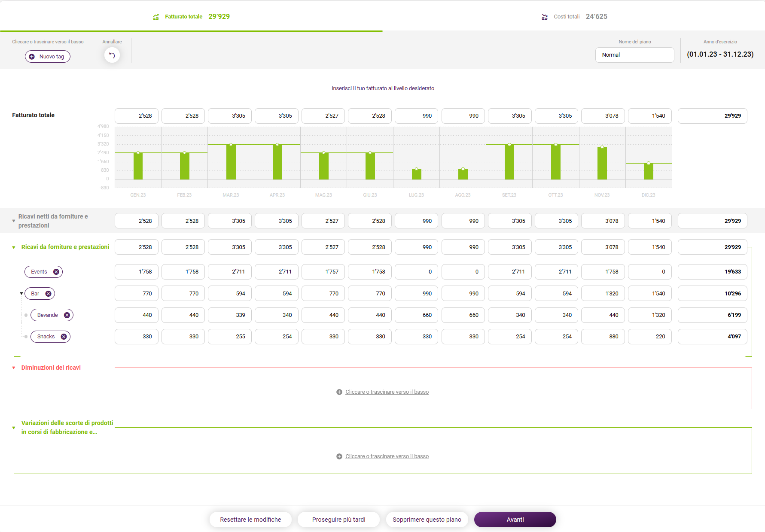The height and width of the screenshot is (532, 765).
Task: Click Resettare le modifiche button
Action: click(250, 520)
